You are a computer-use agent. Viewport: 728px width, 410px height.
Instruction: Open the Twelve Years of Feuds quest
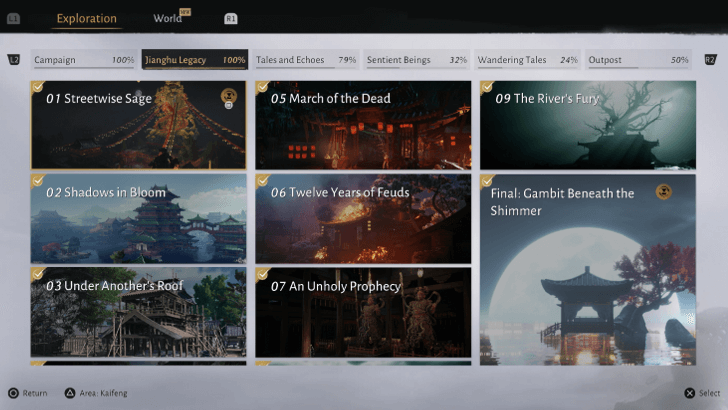click(x=362, y=218)
